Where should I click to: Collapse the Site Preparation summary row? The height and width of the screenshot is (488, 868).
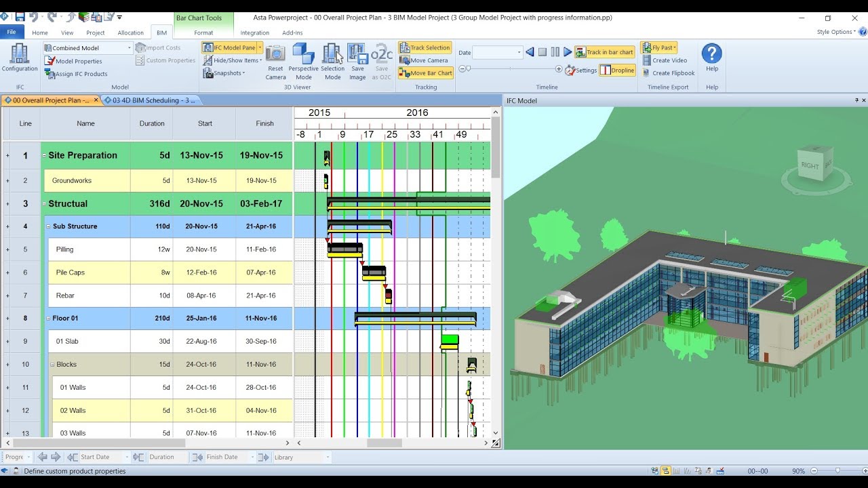(44, 156)
